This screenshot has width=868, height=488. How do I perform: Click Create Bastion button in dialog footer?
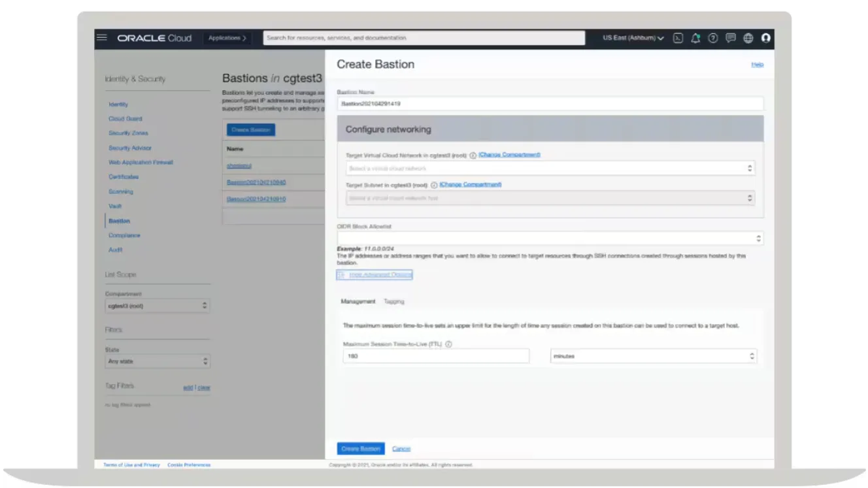(361, 449)
